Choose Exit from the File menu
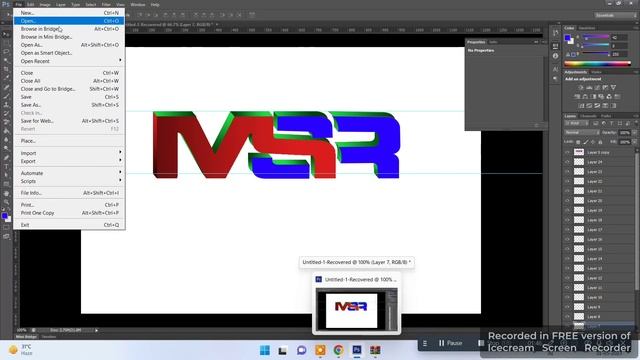 tap(69, 225)
